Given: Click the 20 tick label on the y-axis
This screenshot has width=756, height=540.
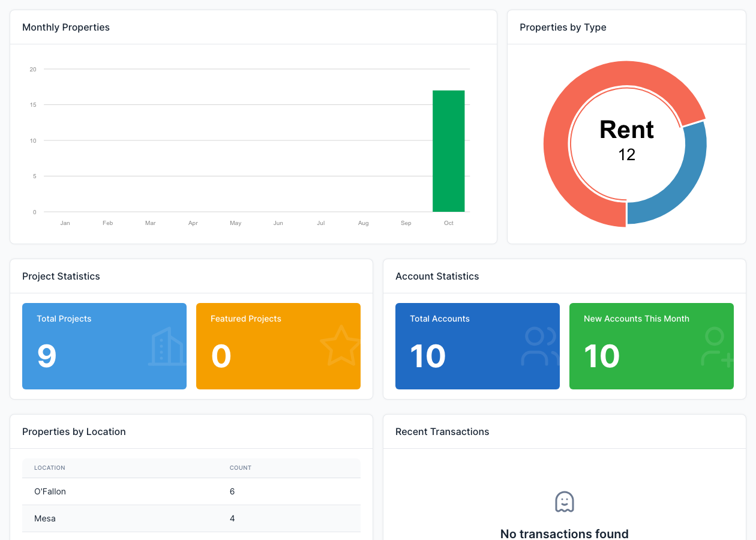Looking at the screenshot, I should [33, 70].
